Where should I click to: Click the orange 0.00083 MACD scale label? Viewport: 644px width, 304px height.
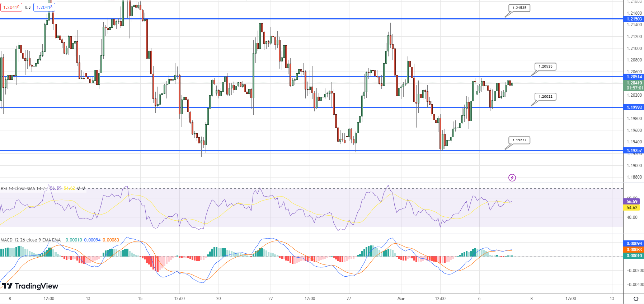[x=634, y=250]
